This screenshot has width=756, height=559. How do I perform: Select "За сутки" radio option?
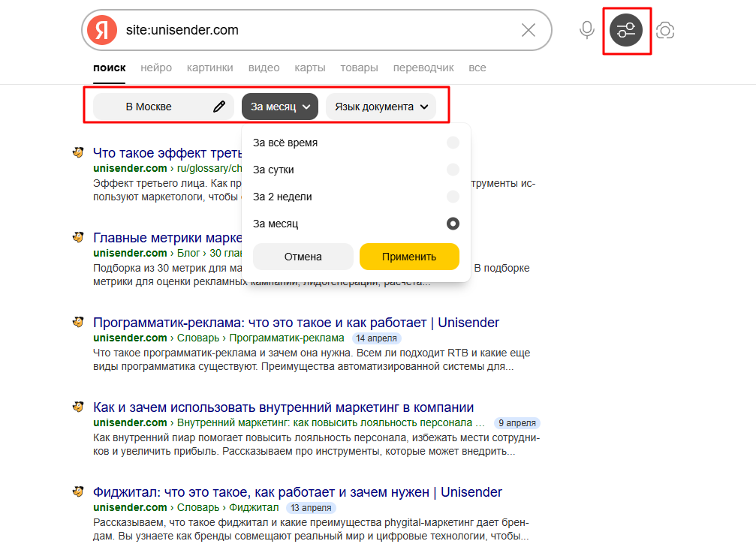tap(453, 170)
